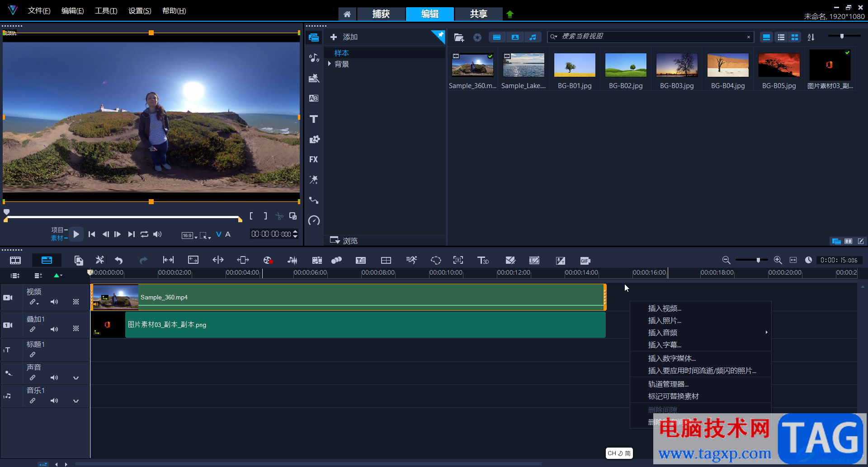Click the Import media files folder icon

click(x=459, y=37)
